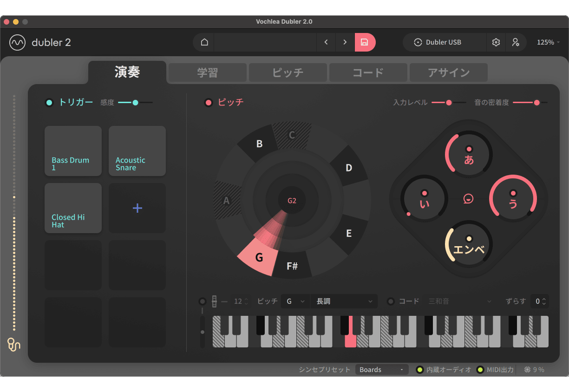Go to previous preset with left chevron
569x392 pixels.
326,42
